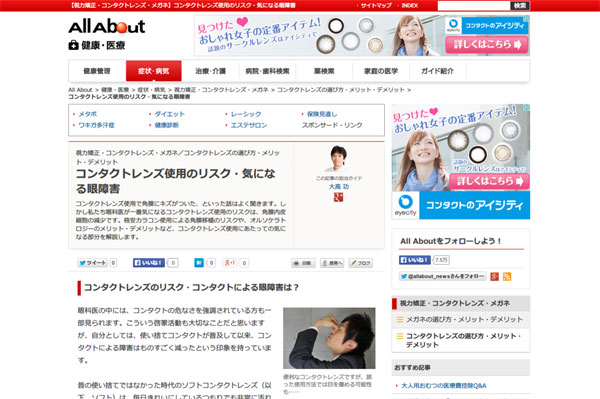Click the article category line above the title
The height and width of the screenshot is (399, 600).
(178, 157)
